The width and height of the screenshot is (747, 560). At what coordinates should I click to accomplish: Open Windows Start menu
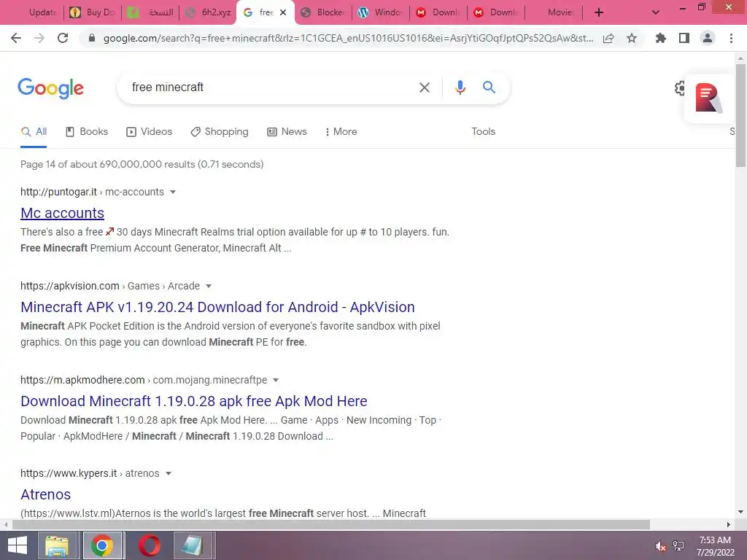(x=18, y=545)
